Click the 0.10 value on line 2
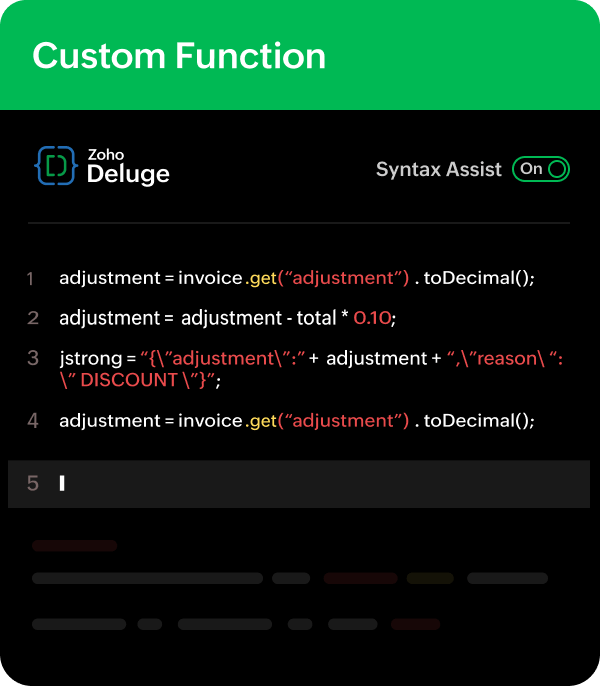 [x=372, y=318]
